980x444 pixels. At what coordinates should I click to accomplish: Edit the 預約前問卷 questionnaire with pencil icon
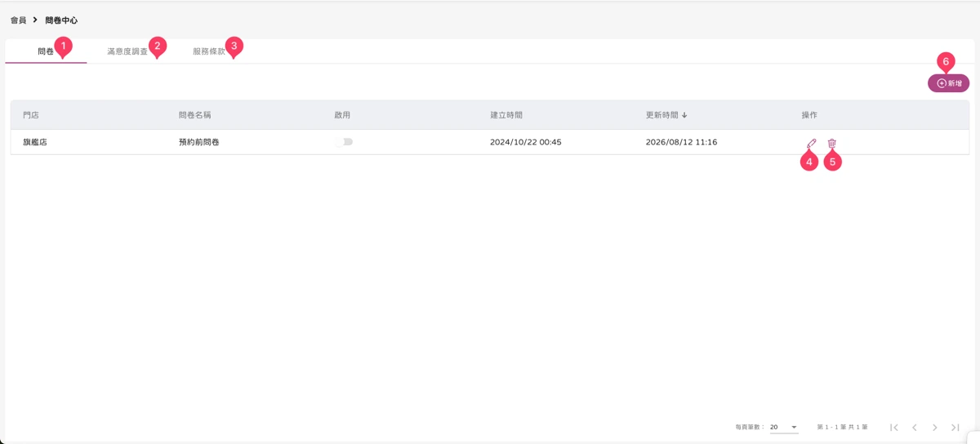point(811,144)
